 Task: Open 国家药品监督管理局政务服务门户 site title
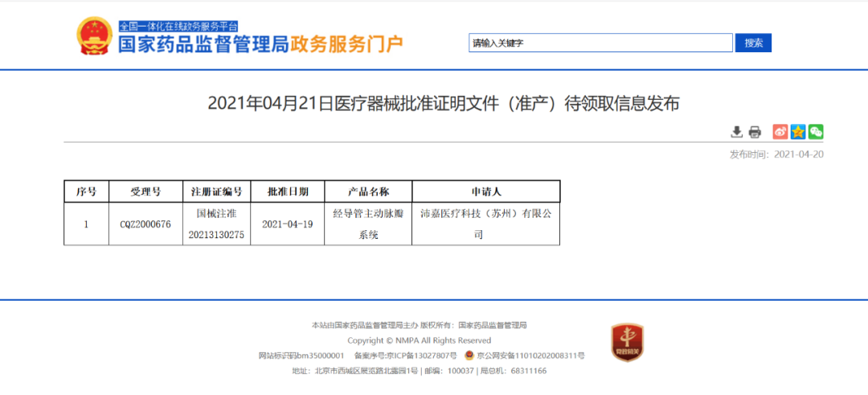[x=260, y=43]
